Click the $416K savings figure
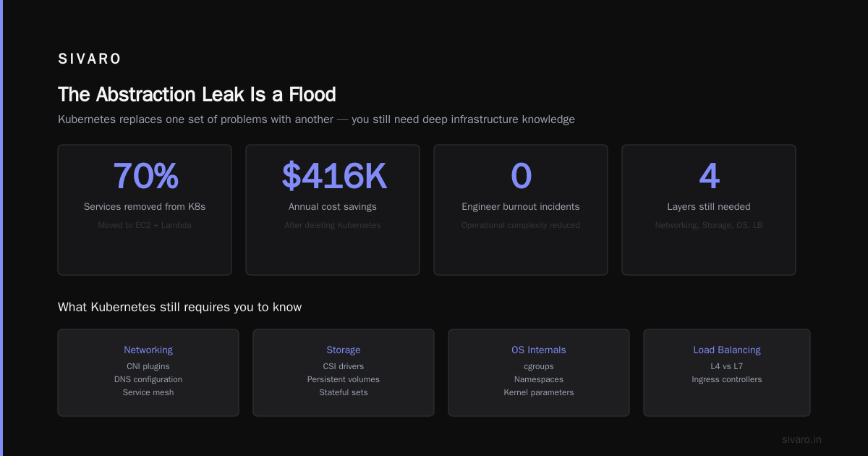This screenshot has height=456, width=868. pyautogui.click(x=333, y=176)
